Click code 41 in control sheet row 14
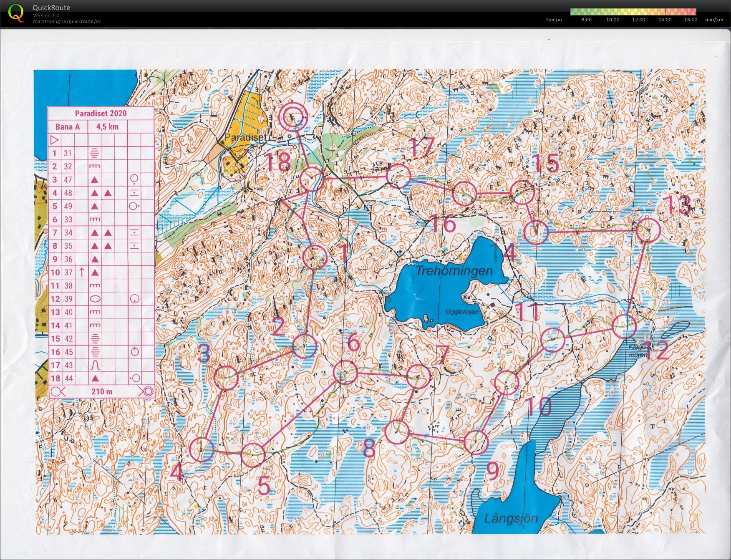This screenshot has height=560, width=731. [68, 325]
